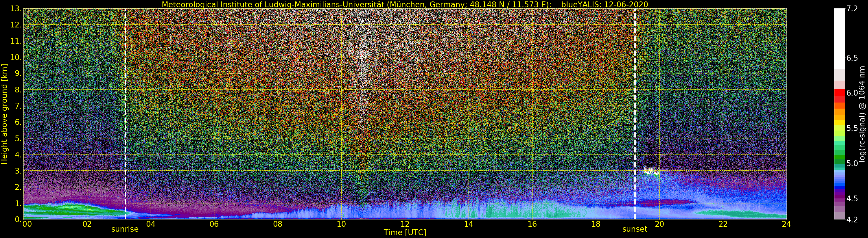The height and width of the screenshot is (238, 868).
Task: Click the time axis tick '20'
Action: click(x=659, y=224)
